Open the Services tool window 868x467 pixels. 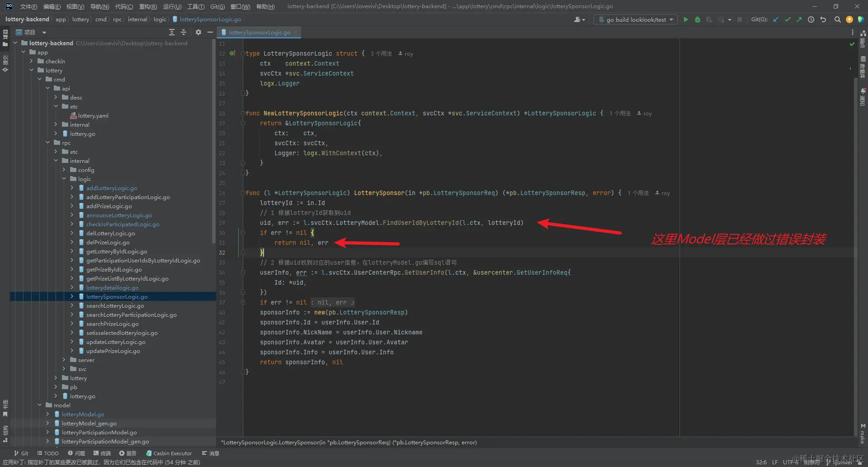click(x=127, y=453)
